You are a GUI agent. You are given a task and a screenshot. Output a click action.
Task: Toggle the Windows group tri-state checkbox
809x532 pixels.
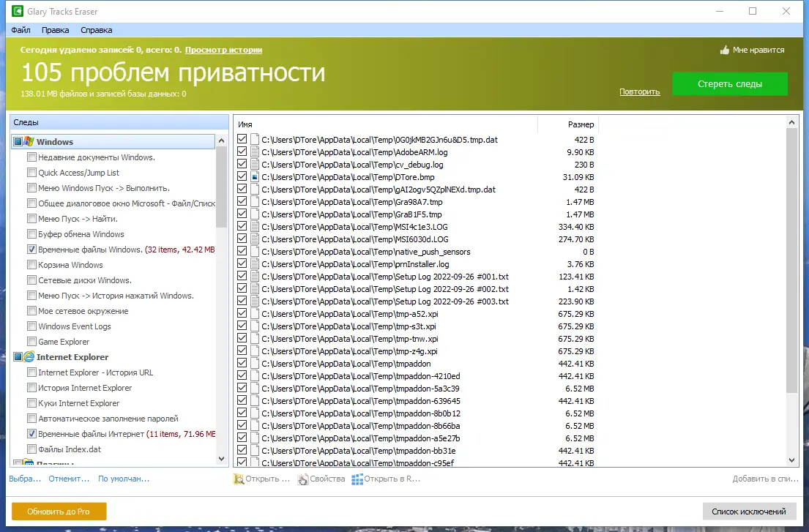(18, 142)
